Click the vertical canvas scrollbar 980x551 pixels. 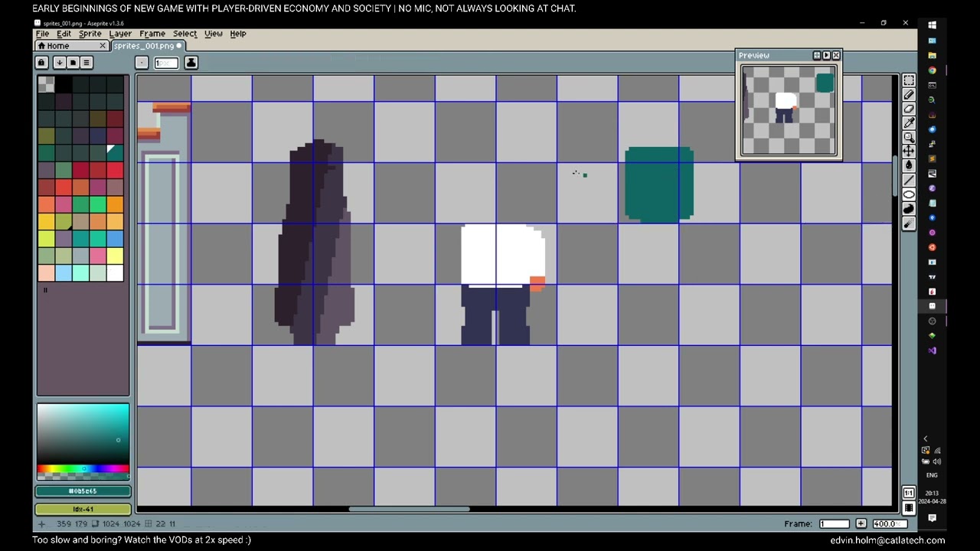point(895,177)
